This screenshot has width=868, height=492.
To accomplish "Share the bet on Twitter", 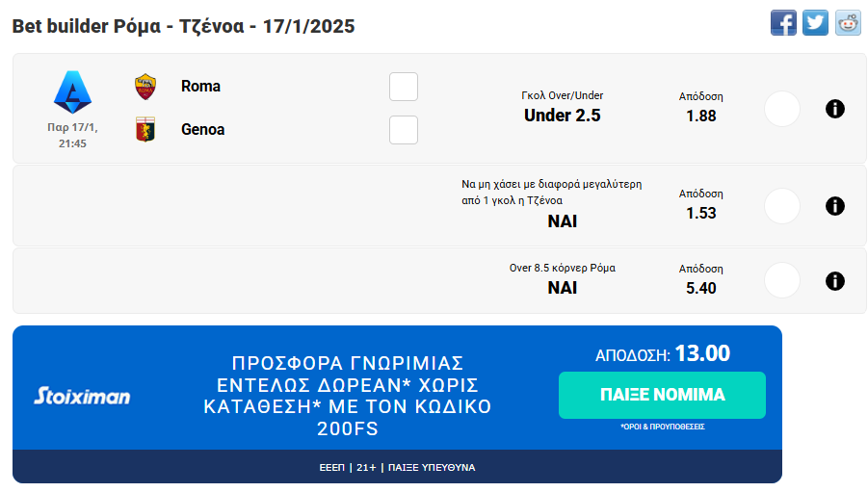I will (x=816, y=22).
